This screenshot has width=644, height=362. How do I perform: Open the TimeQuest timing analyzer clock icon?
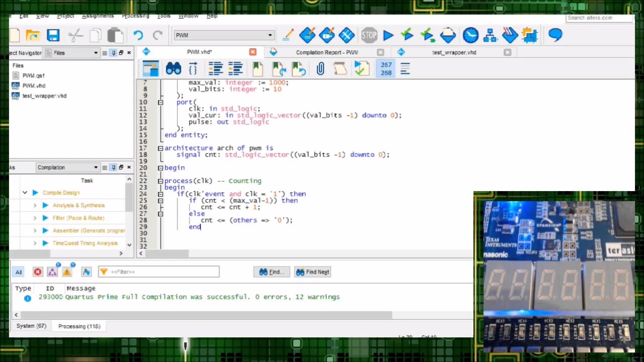[470, 35]
